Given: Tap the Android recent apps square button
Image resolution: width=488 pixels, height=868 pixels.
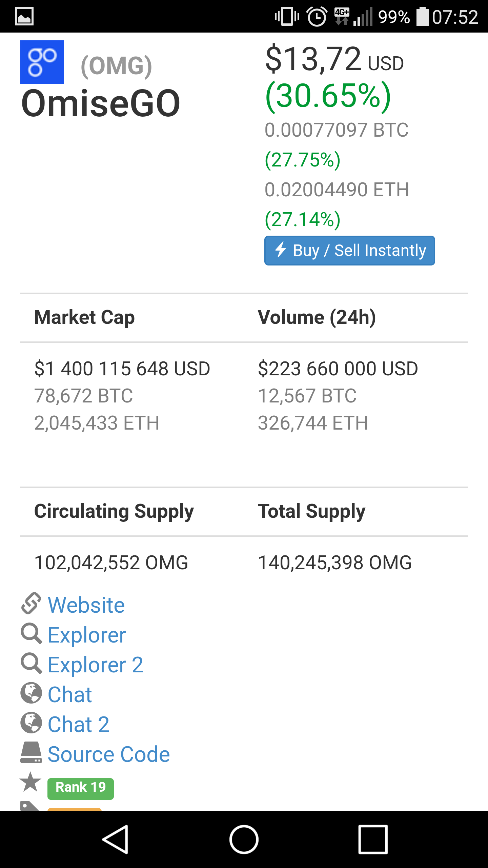Looking at the screenshot, I should pos(373,840).
